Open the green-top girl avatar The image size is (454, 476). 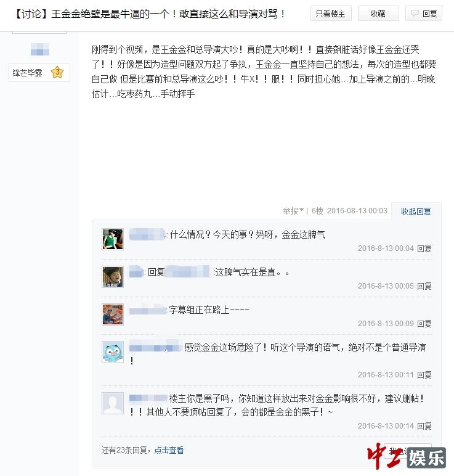[113, 239]
